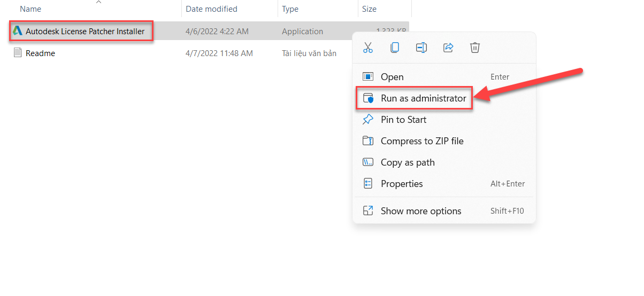This screenshot has width=644, height=296.
Task: Select the Readme text document icon
Action: pyautogui.click(x=18, y=53)
